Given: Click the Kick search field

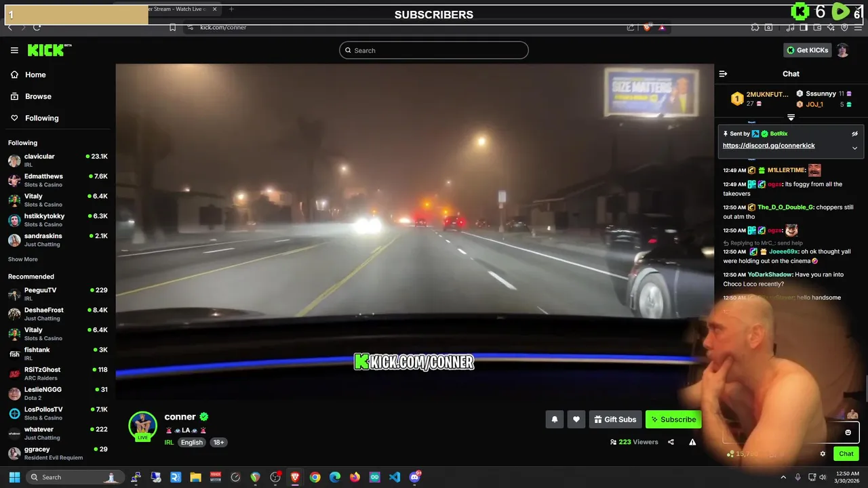Looking at the screenshot, I should click(x=434, y=50).
